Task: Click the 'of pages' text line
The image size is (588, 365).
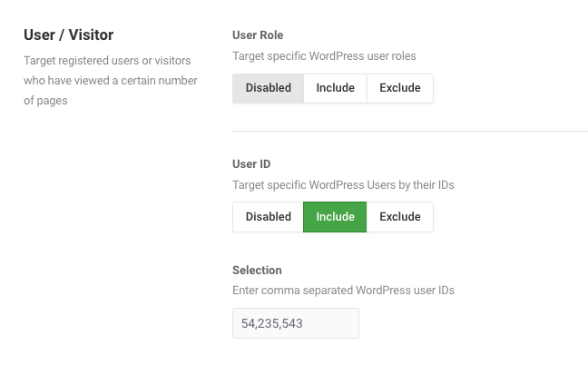Action: pos(45,101)
